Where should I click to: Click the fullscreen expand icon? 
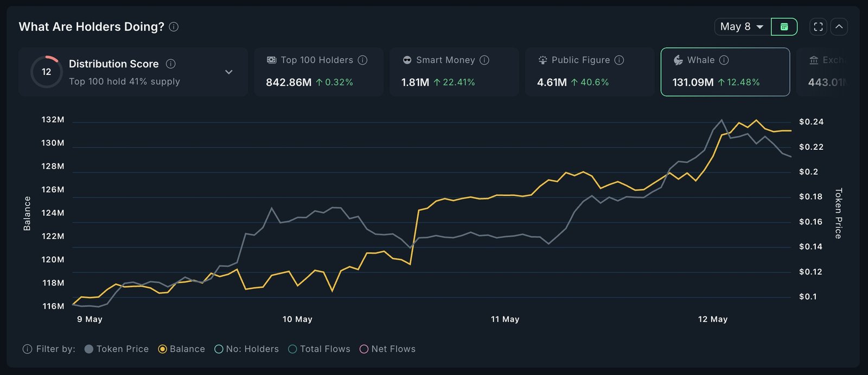point(818,27)
